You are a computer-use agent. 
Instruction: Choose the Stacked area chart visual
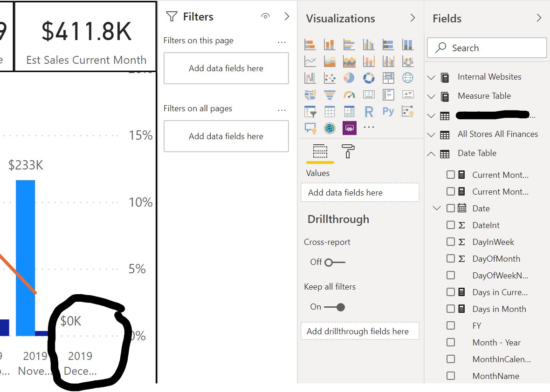point(349,61)
